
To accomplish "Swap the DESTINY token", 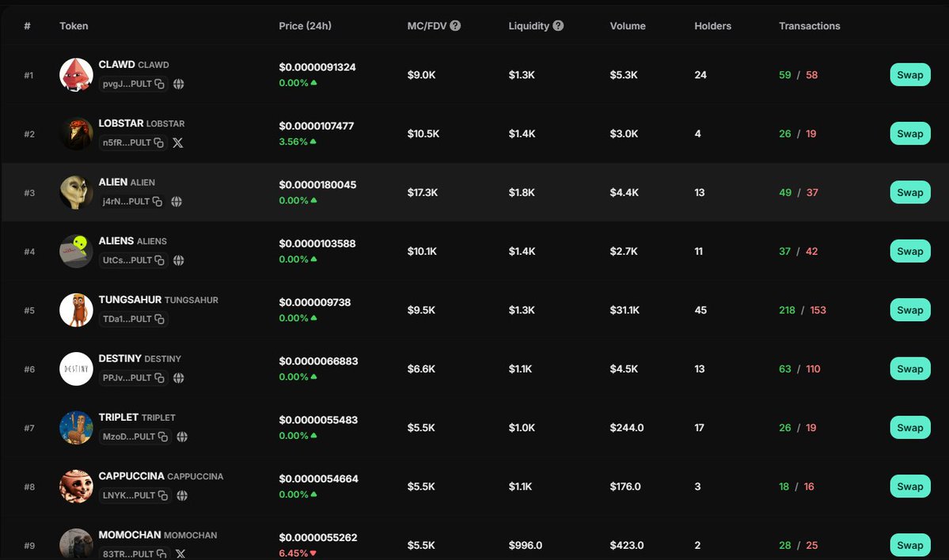I will pos(909,369).
